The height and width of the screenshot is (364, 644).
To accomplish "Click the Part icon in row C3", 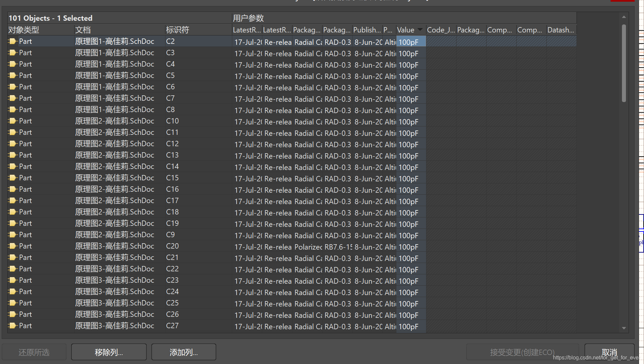I will (x=13, y=53).
